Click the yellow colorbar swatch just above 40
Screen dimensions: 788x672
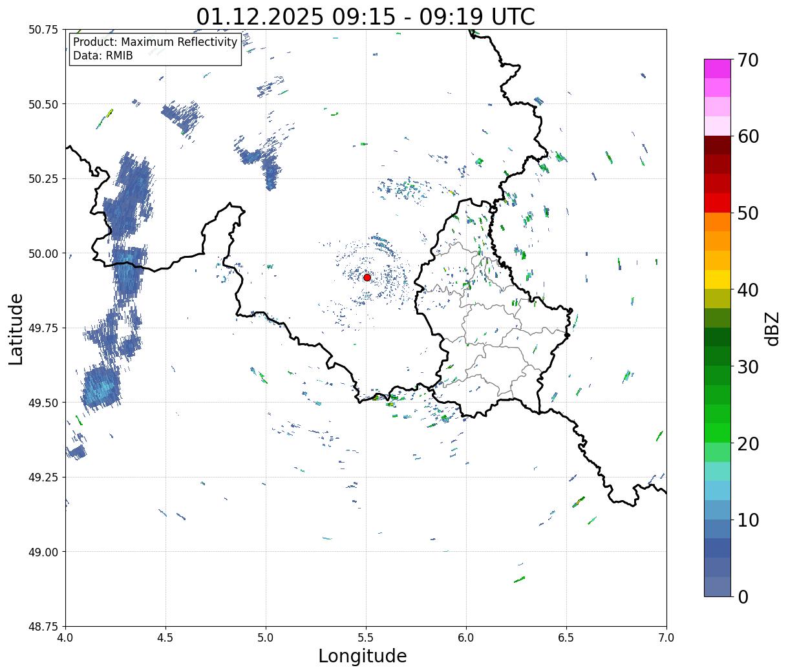tap(718, 280)
